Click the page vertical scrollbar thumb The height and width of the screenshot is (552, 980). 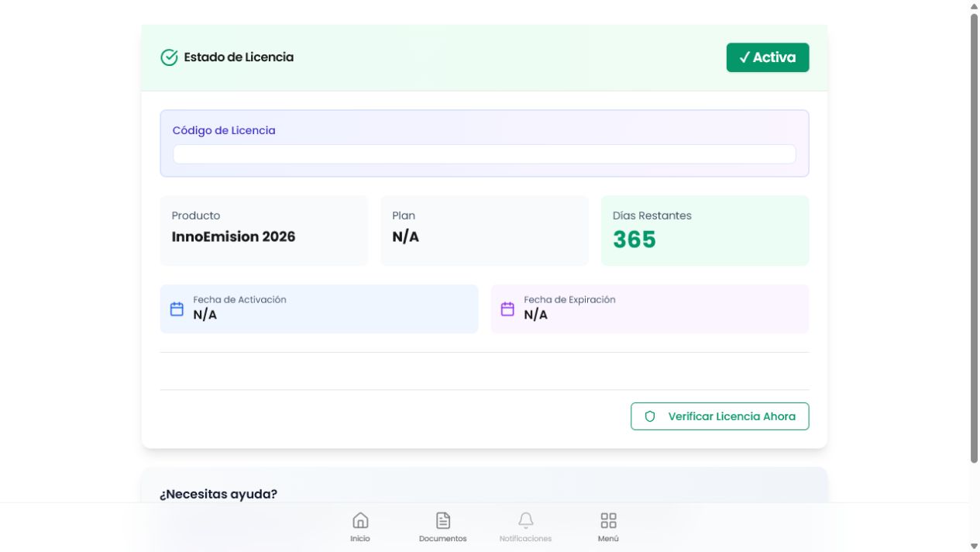975,238
